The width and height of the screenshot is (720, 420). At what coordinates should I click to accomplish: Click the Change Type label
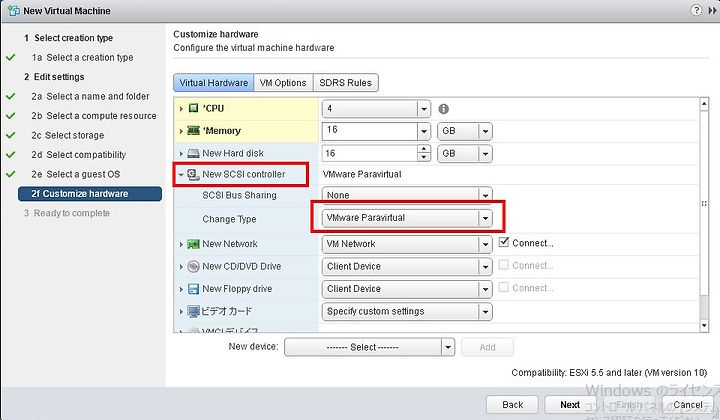(x=229, y=219)
